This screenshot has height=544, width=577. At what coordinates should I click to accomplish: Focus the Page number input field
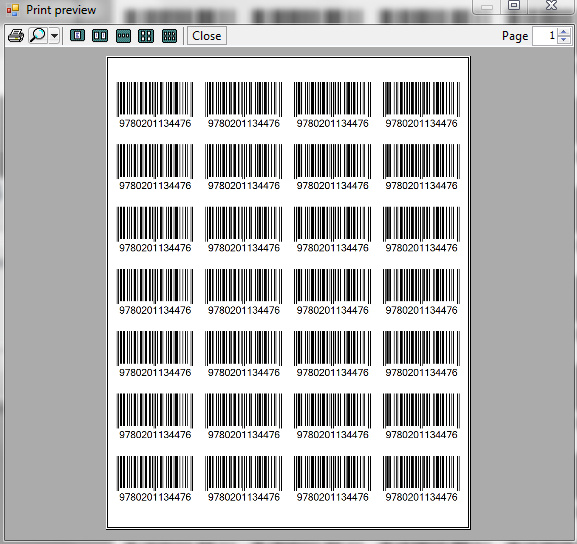coord(545,36)
